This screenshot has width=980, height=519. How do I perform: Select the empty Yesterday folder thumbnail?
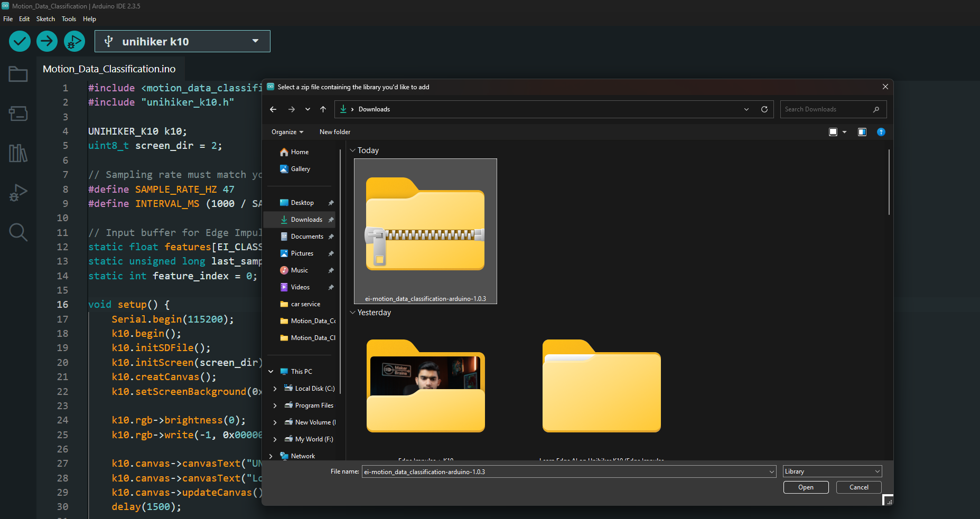(601, 386)
